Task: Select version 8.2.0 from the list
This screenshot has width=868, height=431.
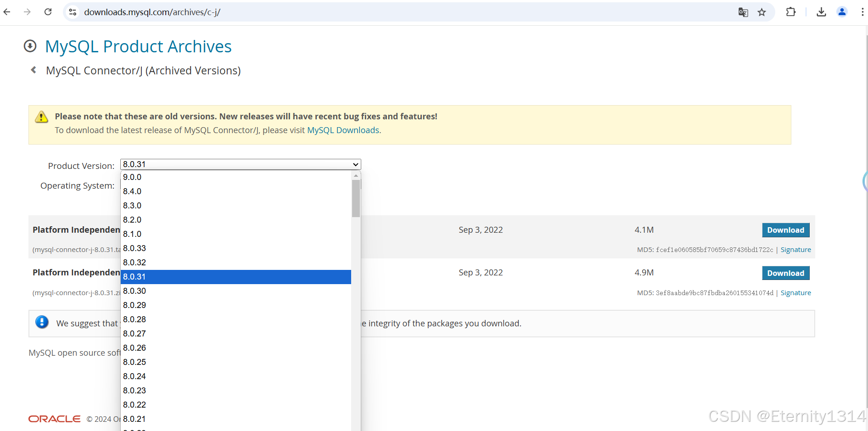Action: 236,220
